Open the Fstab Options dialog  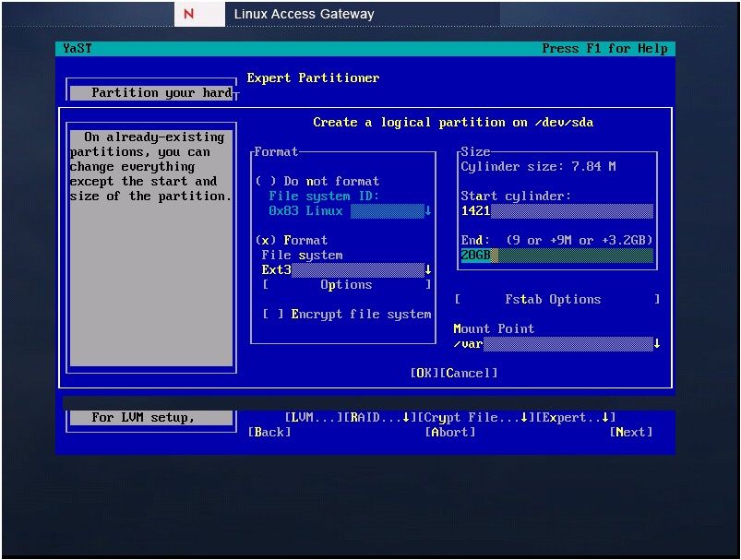554,299
